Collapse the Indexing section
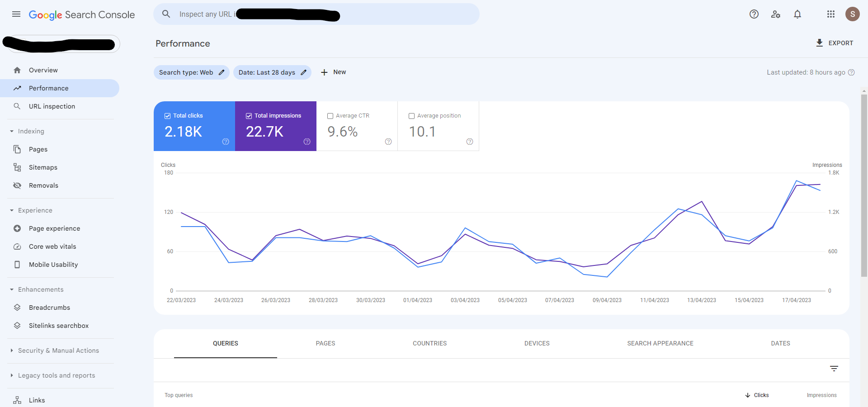Screen dimensions: 868x407 click(x=12, y=131)
